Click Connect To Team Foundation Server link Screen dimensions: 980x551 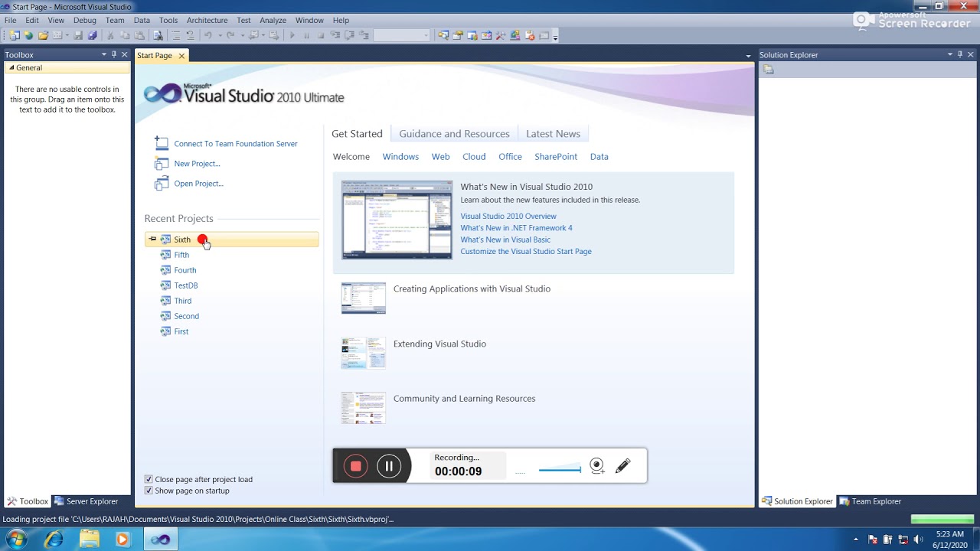pos(236,143)
